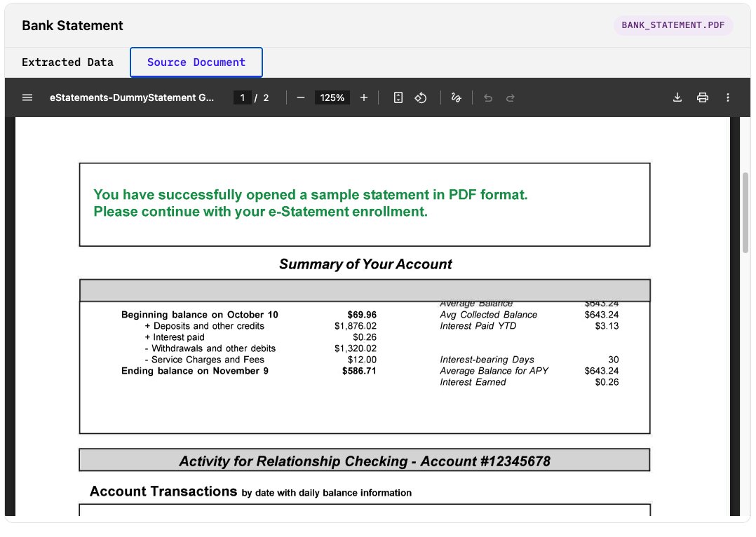
Task: Rotate the document counterclockwise
Action: tap(421, 97)
